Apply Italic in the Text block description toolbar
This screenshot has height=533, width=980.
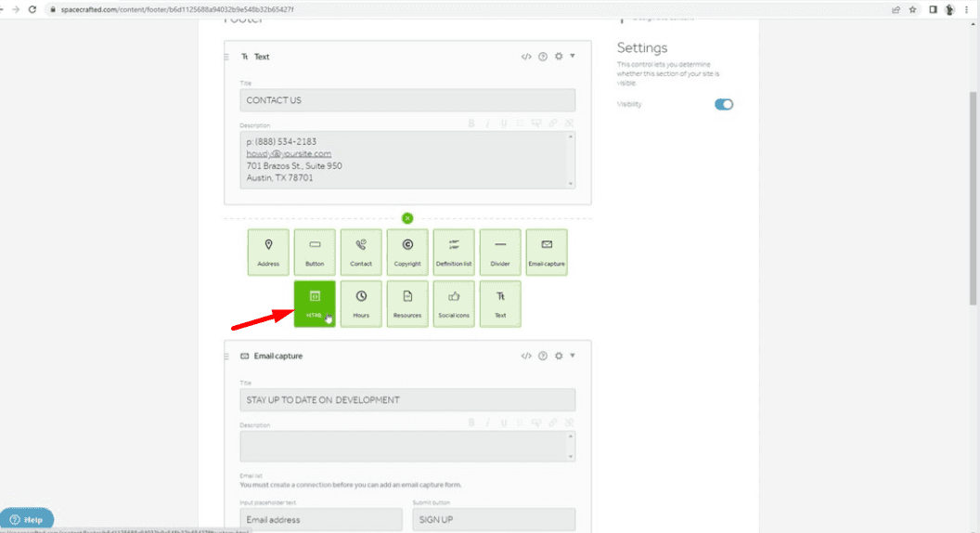click(x=487, y=123)
